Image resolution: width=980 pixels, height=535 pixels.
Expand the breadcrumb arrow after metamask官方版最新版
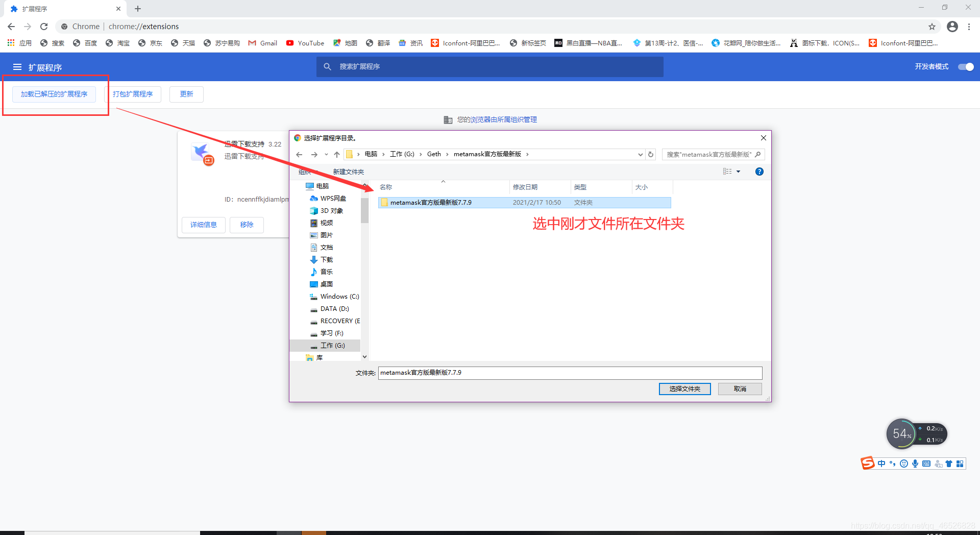coord(527,154)
